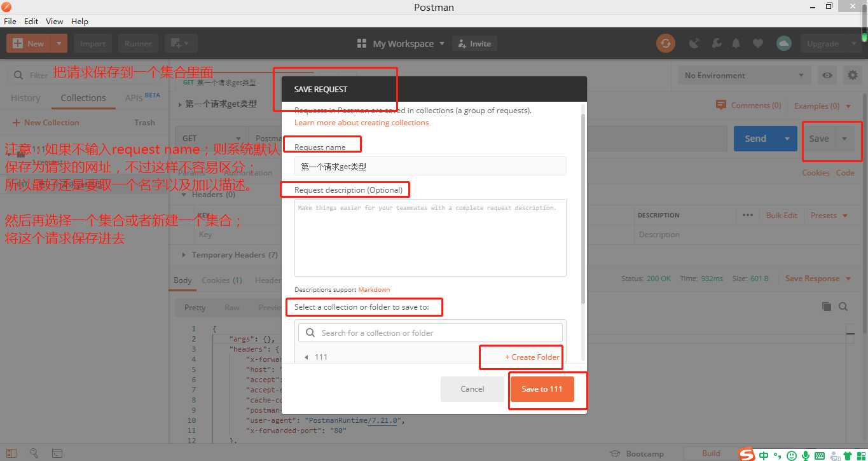This screenshot has width=868, height=461.
Task: Click the sync status icon in the header
Action: (x=666, y=43)
